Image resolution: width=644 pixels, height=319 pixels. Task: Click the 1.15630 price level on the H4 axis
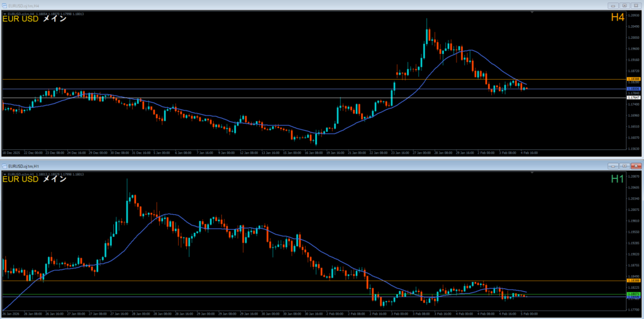point(633,149)
